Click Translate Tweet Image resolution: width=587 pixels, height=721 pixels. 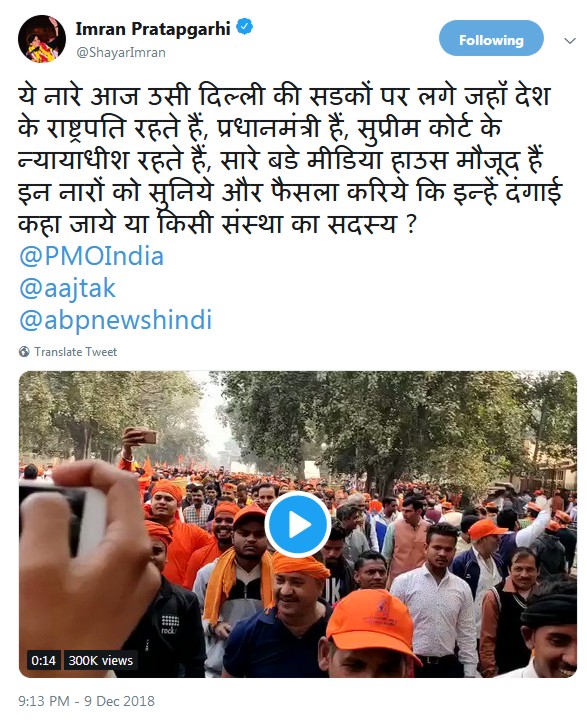(75, 352)
